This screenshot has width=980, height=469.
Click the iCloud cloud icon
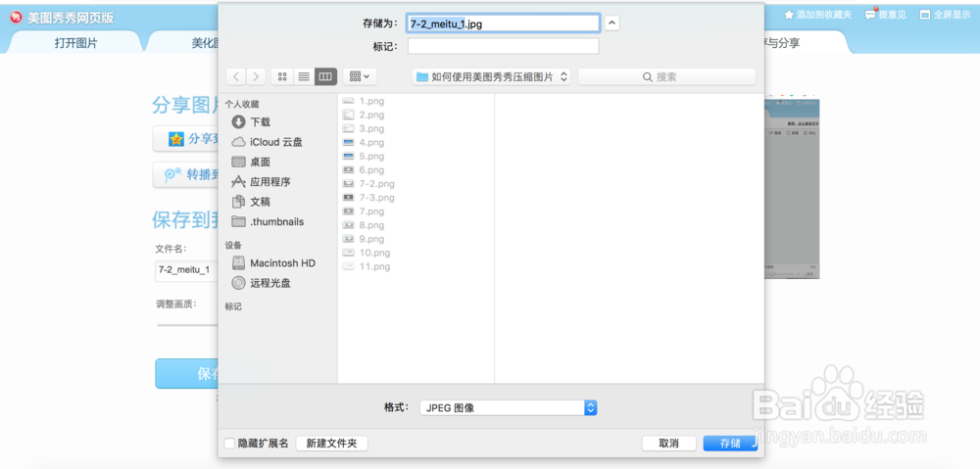[x=238, y=142]
